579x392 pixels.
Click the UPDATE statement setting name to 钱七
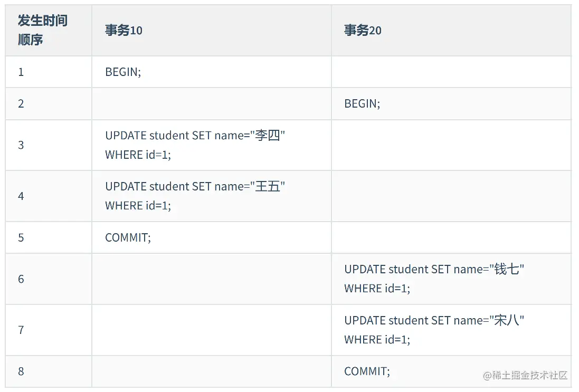tap(434, 279)
